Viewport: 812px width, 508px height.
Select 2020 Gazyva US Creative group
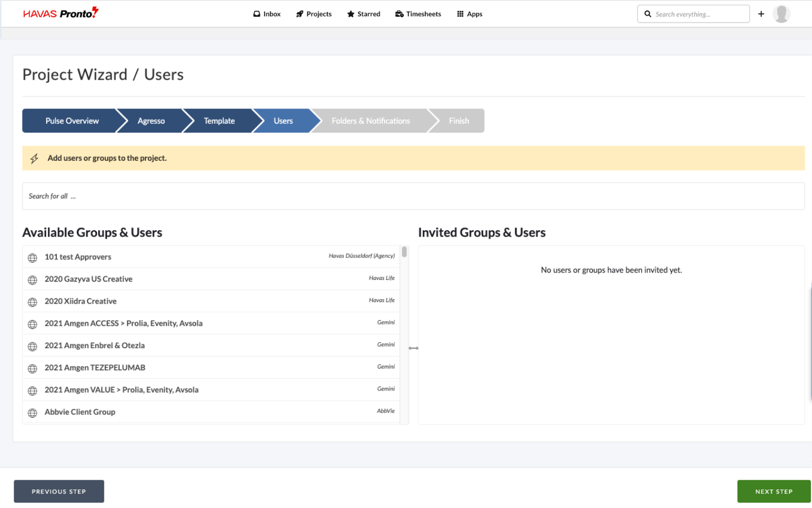[211, 279]
